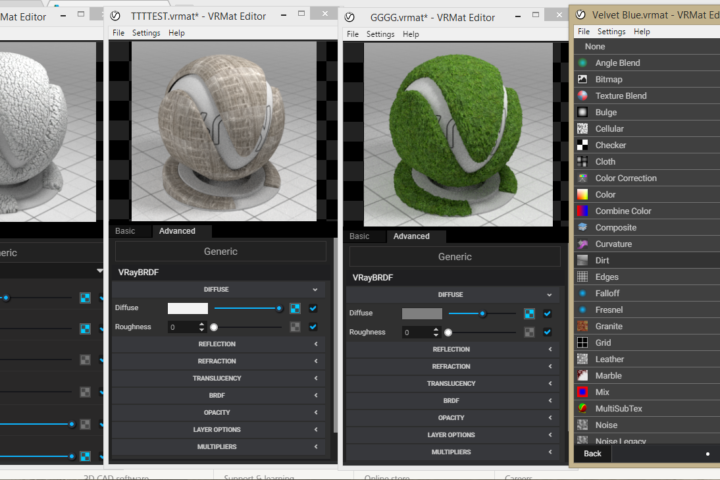The width and height of the screenshot is (720, 480).
Task: Select the Angle Blend texture icon
Action: click(582, 63)
